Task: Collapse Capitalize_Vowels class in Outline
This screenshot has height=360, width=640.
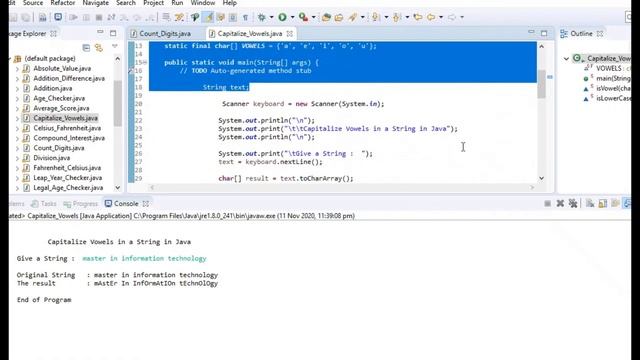Action: pos(566,59)
